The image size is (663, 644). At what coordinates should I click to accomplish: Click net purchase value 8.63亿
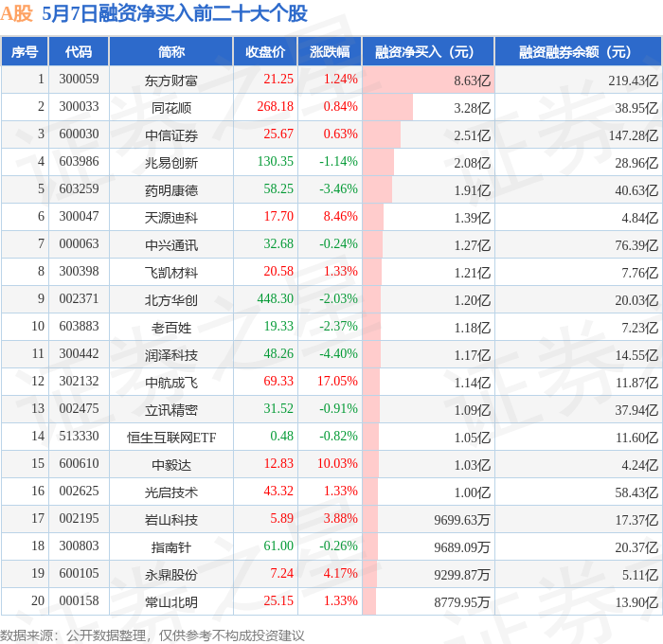click(x=473, y=80)
